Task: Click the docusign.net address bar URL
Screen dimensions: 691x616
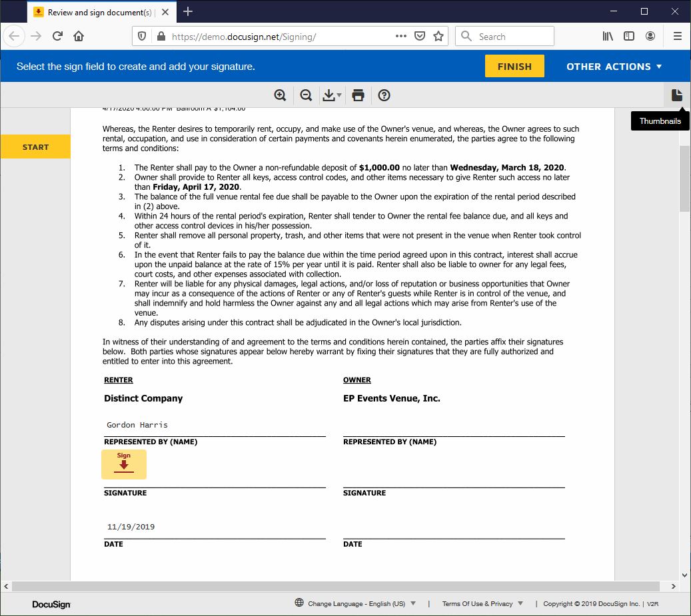Action: (244, 37)
